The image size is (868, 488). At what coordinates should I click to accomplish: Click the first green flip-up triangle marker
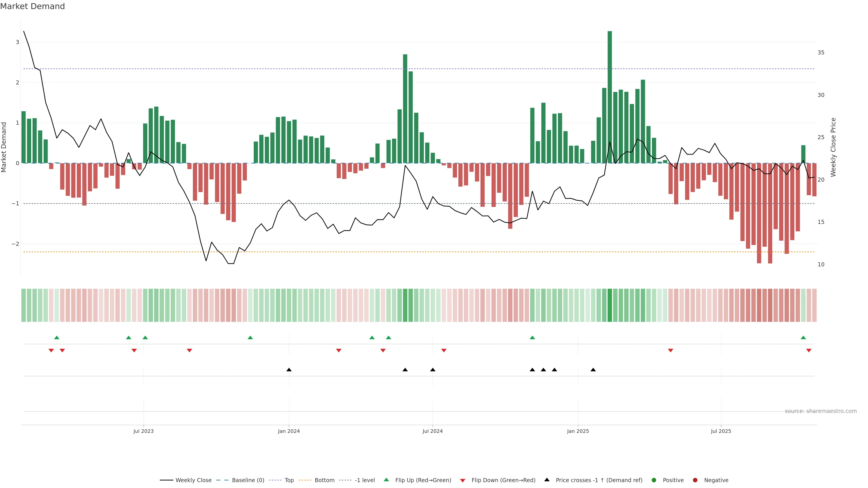click(x=57, y=338)
